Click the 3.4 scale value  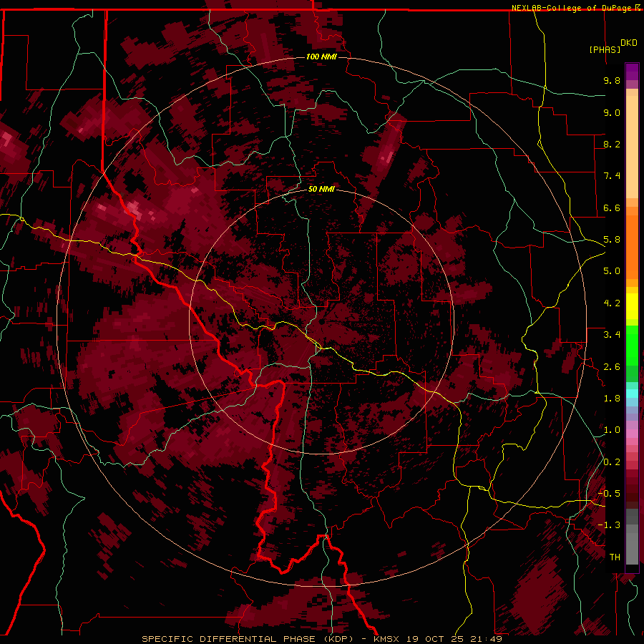[612, 335]
